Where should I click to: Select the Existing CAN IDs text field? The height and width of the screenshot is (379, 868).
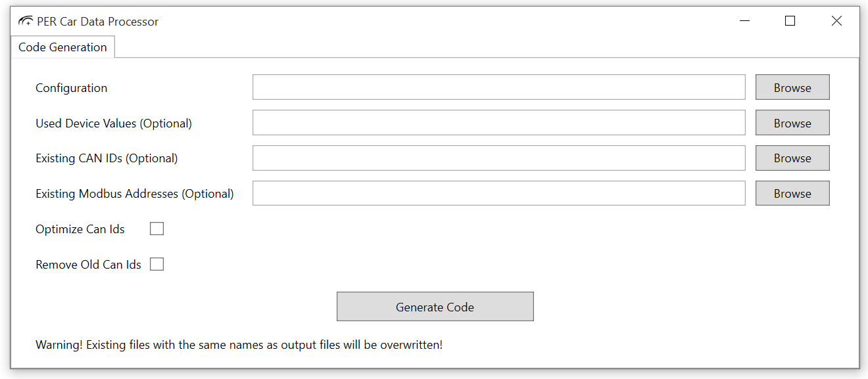coord(498,158)
